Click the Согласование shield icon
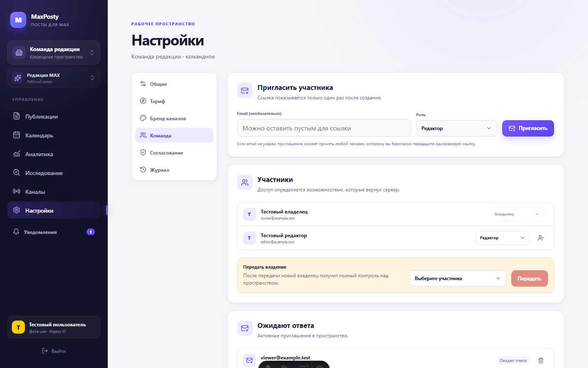The width and height of the screenshot is (588, 368). pyautogui.click(x=143, y=153)
